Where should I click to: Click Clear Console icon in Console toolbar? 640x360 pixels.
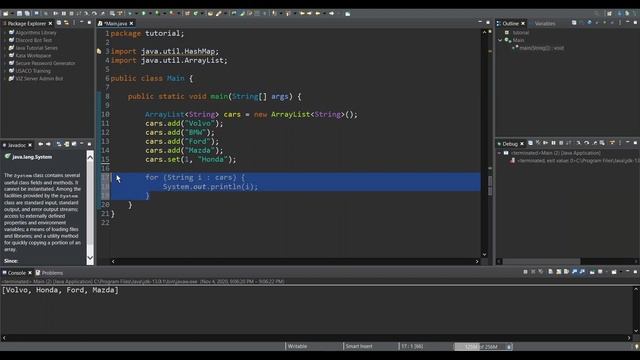point(551,271)
